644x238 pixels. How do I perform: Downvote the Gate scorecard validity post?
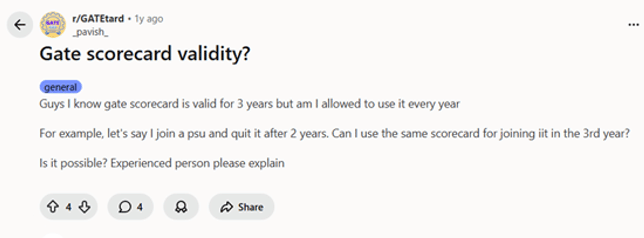point(84,207)
